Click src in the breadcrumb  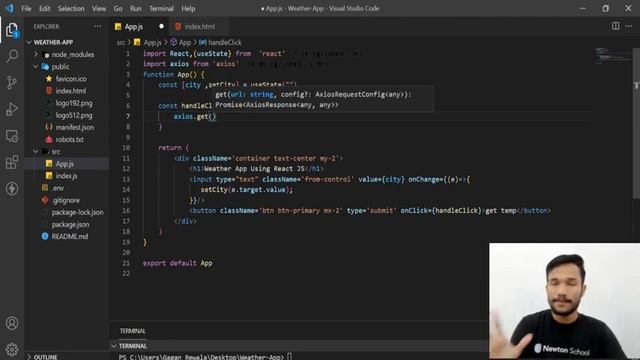121,42
